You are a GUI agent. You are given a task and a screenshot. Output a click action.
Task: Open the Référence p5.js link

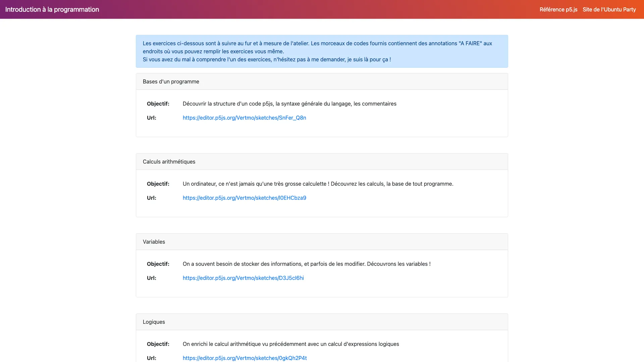click(x=558, y=9)
